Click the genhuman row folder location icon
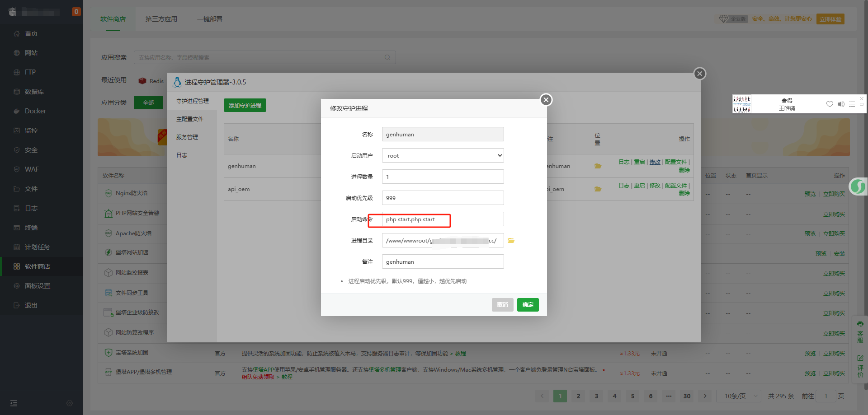The width and height of the screenshot is (868, 415). click(598, 166)
